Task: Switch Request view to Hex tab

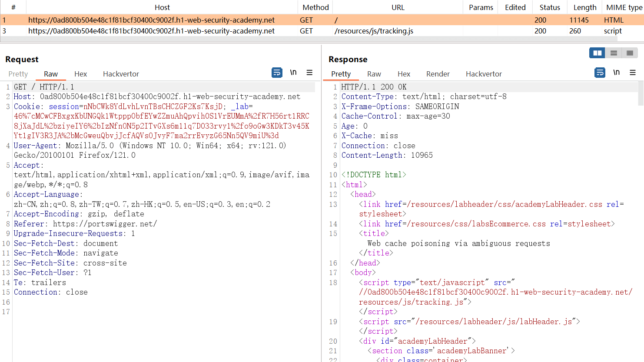Action: [x=80, y=74]
